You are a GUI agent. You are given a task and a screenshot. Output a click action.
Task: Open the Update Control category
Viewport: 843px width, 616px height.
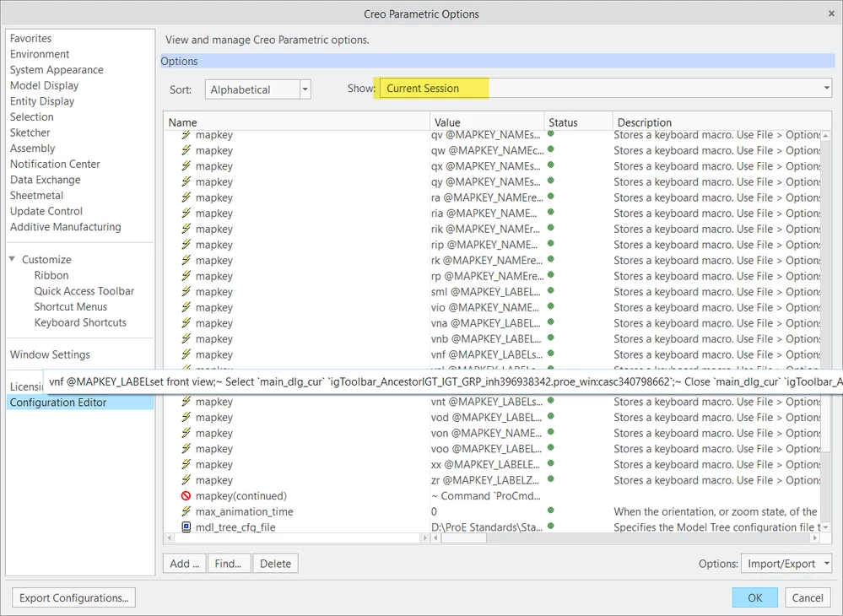pos(46,211)
